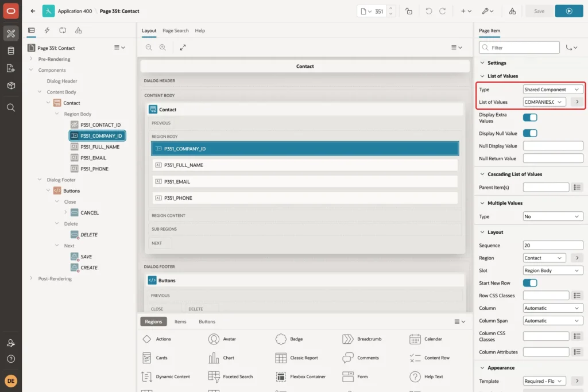This screenshot has height=392, width=588.
Task: Click the Filter input field
Action: [519, 48]
